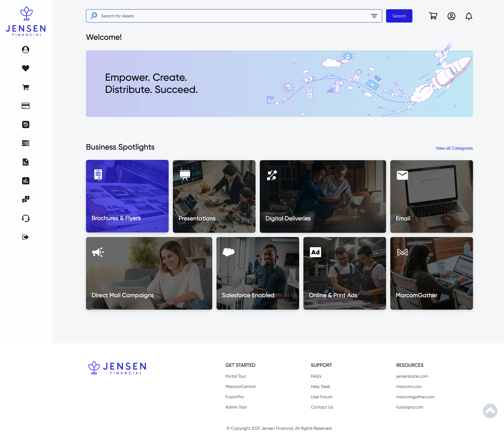Open the shopping cart in the top toolbar

pyautogui.click(x=433, y=16)
